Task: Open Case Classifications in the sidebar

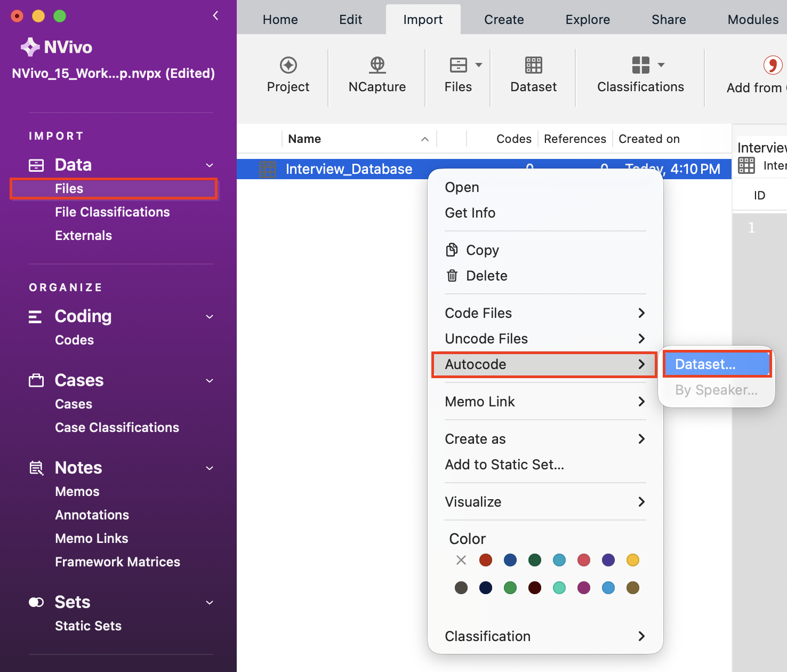Action: pyautogui.click(x=117, y=428)
